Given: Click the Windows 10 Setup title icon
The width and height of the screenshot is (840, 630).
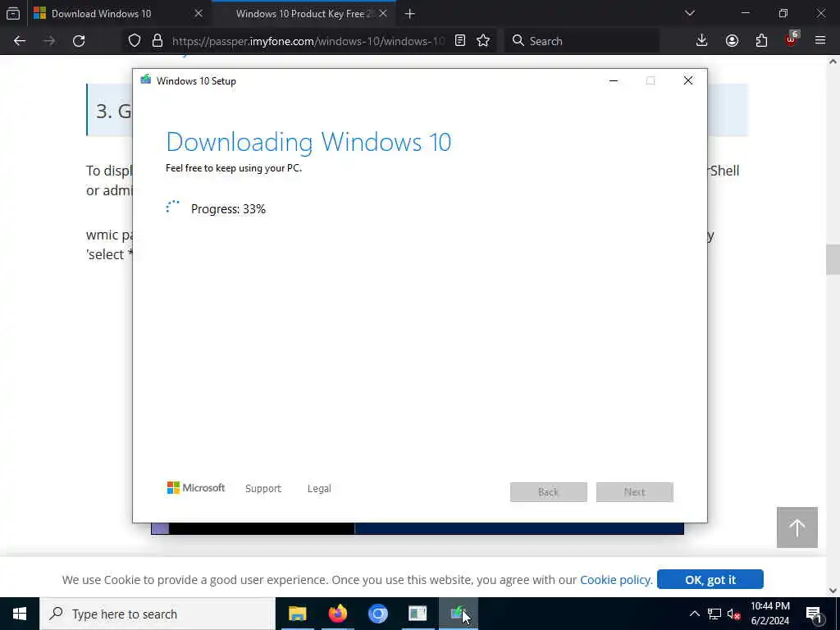Looking at the screenshot, I should click(x=146, y=80).
